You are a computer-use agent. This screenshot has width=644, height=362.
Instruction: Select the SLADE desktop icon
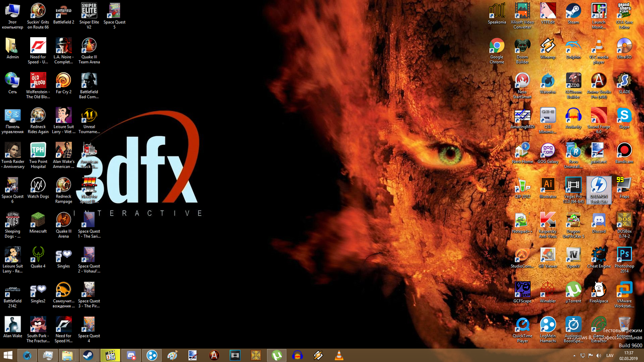[624, 84]
